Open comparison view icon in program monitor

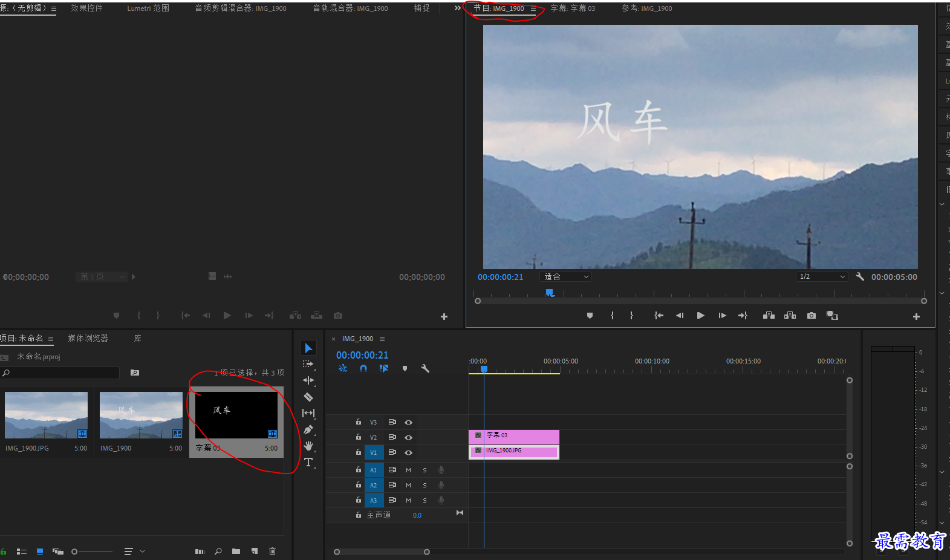[x=832, y=316]
